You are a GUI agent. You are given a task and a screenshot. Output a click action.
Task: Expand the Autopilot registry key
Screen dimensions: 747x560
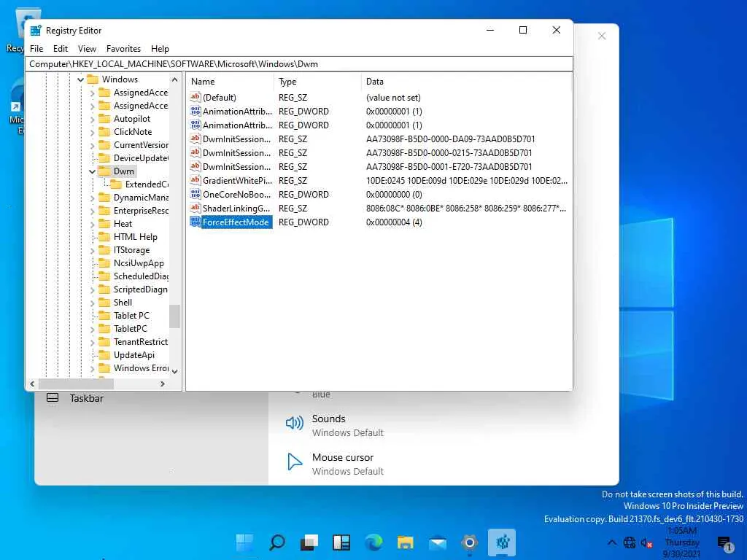92,119
